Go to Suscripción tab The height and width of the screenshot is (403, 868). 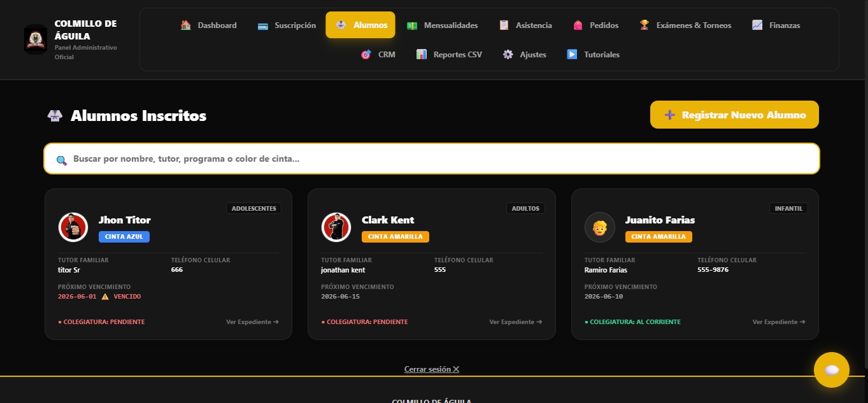287,25
